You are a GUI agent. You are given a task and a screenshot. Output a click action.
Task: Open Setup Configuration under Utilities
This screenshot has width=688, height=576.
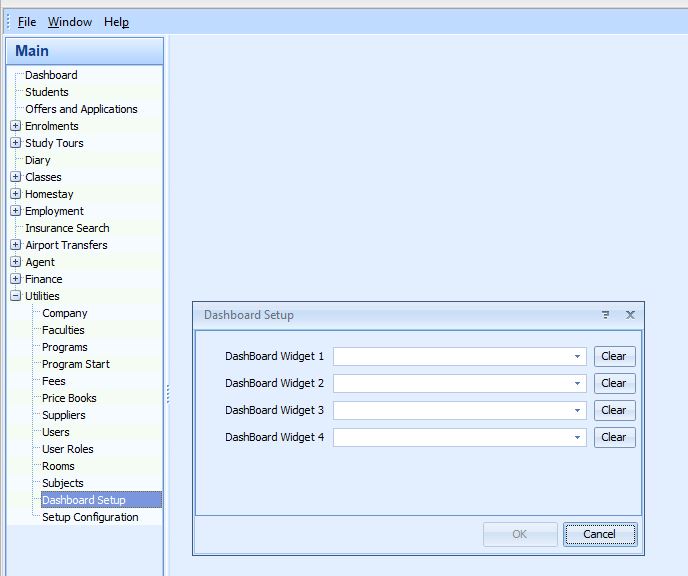point(90,517)
